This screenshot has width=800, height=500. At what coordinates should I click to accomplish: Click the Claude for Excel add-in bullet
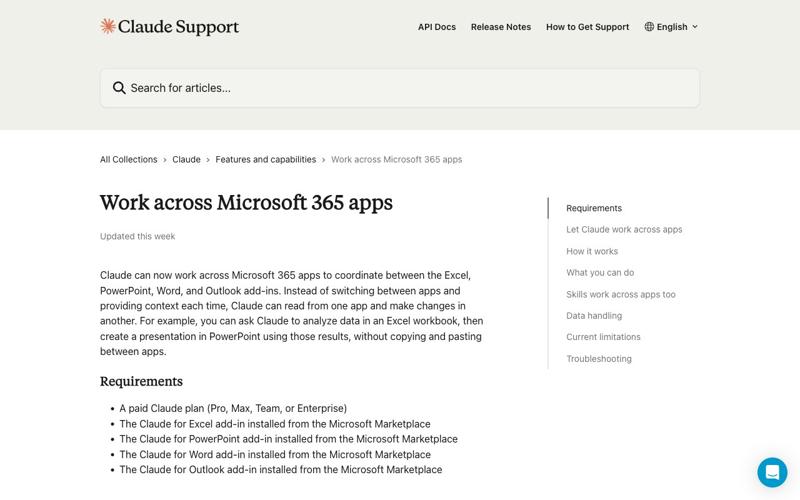[275, 424]
